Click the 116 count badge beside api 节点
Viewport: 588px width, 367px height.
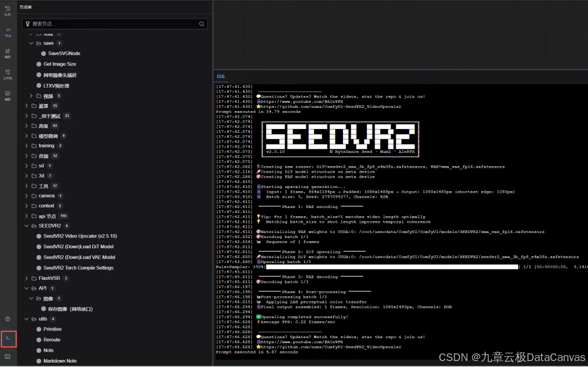pyautogui.click(x=63, y=216)
